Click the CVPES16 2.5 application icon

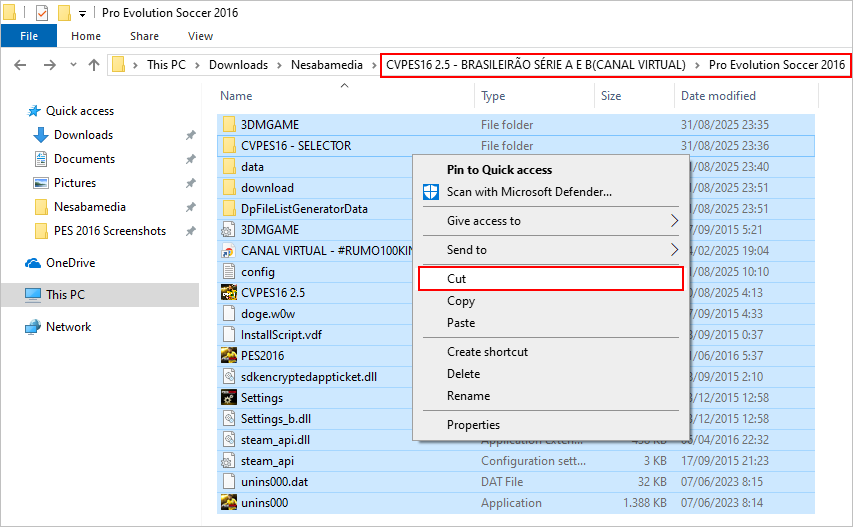coord(228,293)
